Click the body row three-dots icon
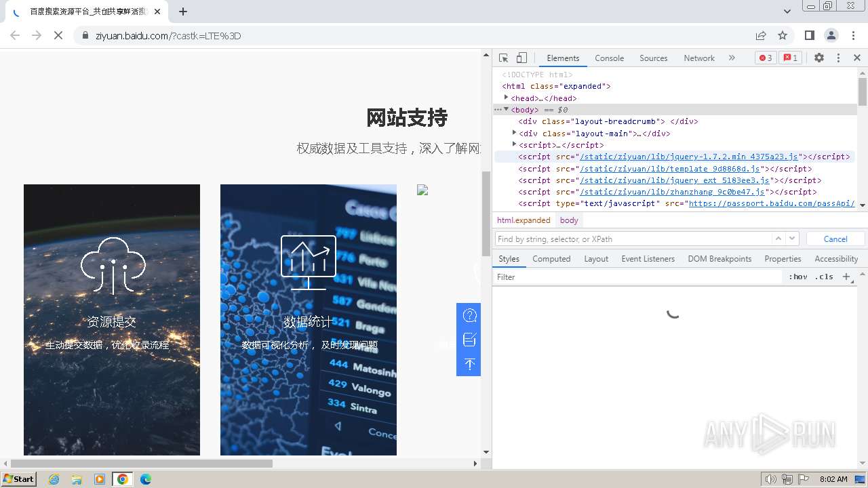The image size is (868, 488). tap(498, 110)
